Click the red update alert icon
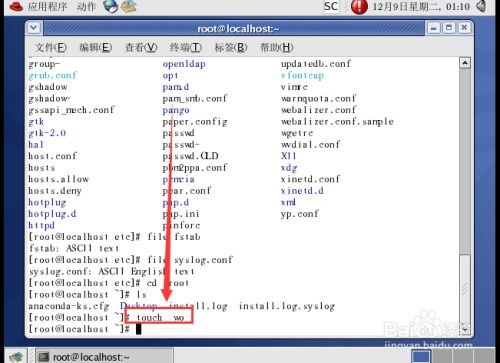 [359, 7]
